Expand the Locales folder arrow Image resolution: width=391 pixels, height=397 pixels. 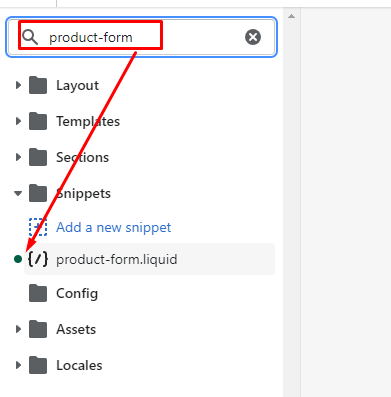pyautogui.click(x=18, y=365)
